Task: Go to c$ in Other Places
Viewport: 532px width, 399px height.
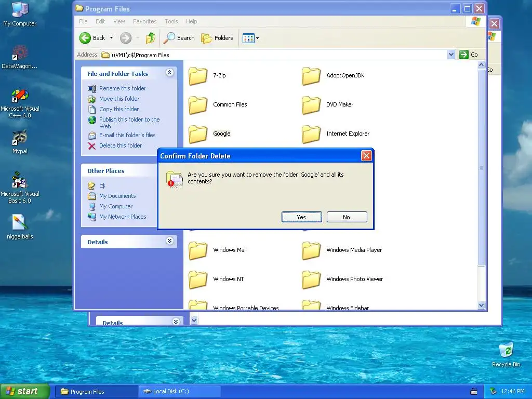Action: 102,185
